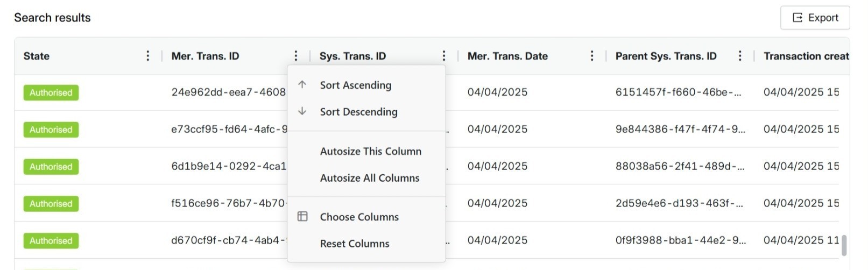The width and height of the screenshot is (868, 270).
Task: Click the Choose Columns table icon
Action: (302, 217)
